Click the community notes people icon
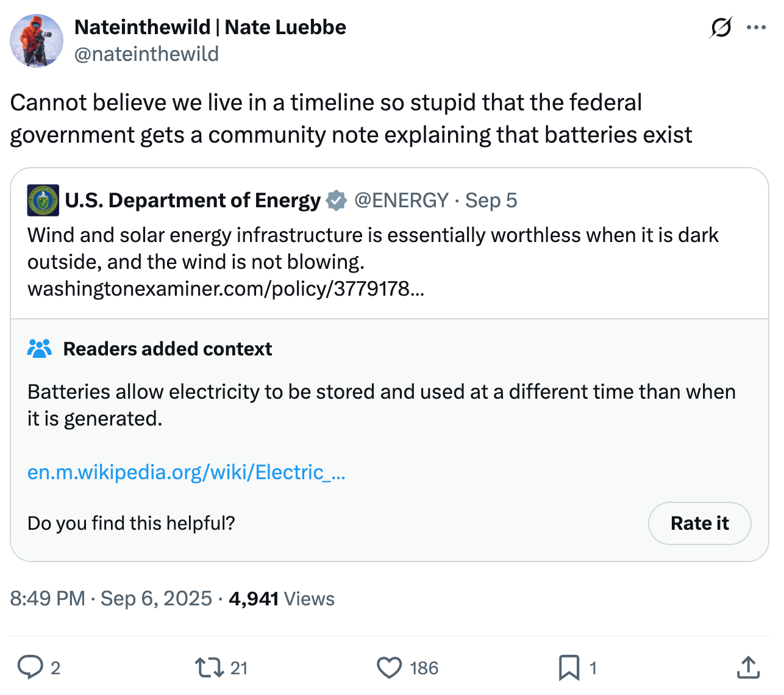This screenshot has height=695, width=784. [39, 348]
